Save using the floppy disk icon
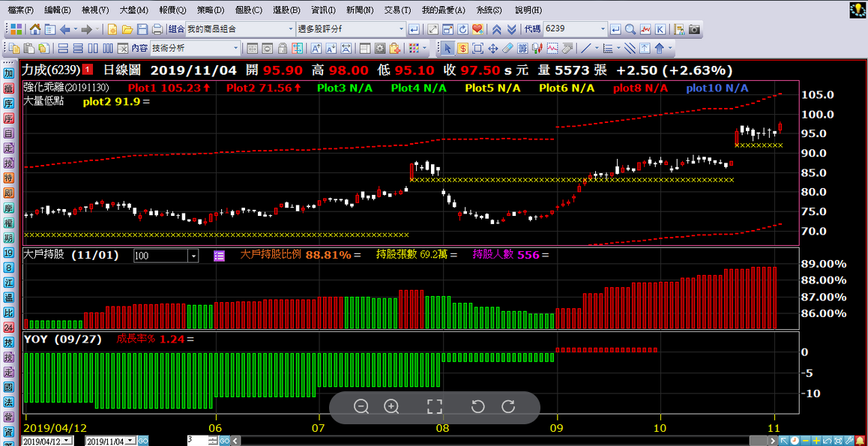868x446 pixels. point(142,29)
